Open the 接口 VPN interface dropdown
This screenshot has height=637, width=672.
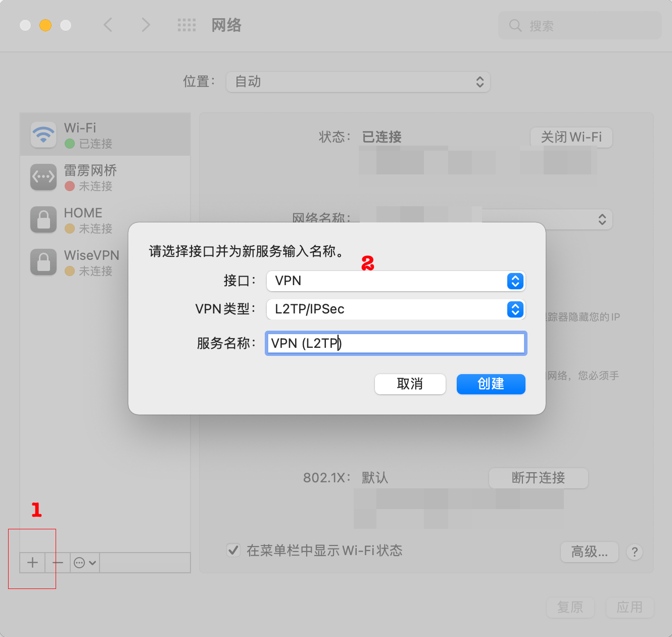tap(396, 281)
